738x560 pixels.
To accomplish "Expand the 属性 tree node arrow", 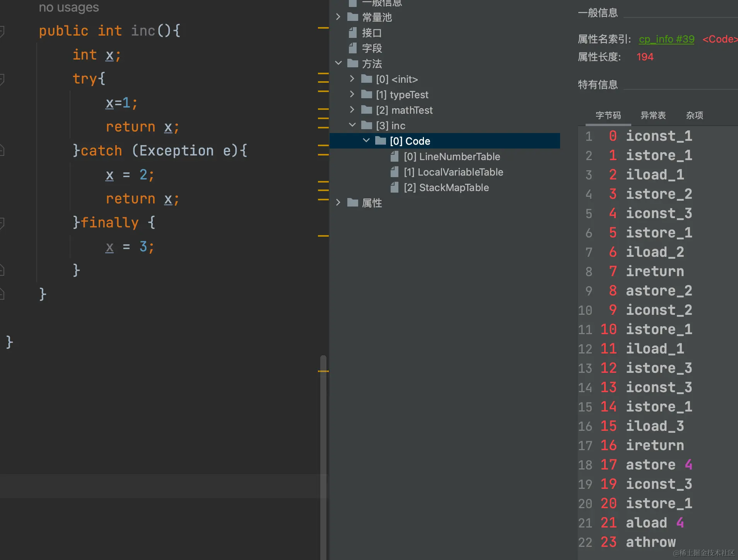I will 338,202.
